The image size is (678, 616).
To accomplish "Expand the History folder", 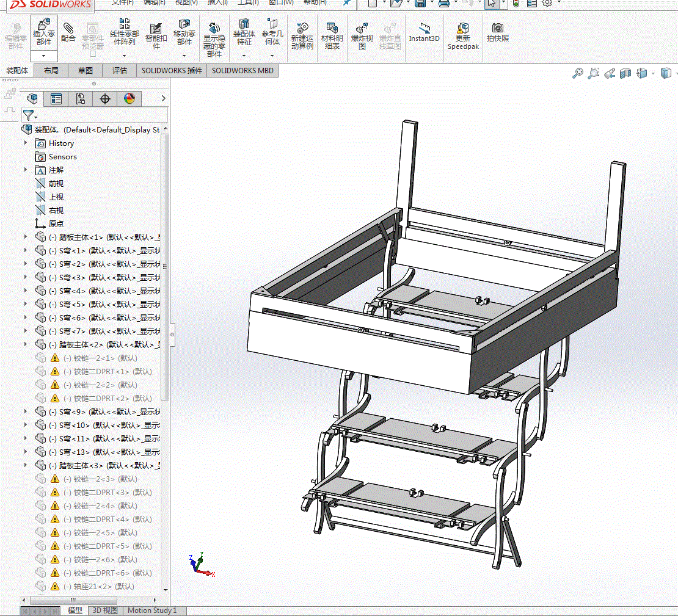I will pos(26,143).
